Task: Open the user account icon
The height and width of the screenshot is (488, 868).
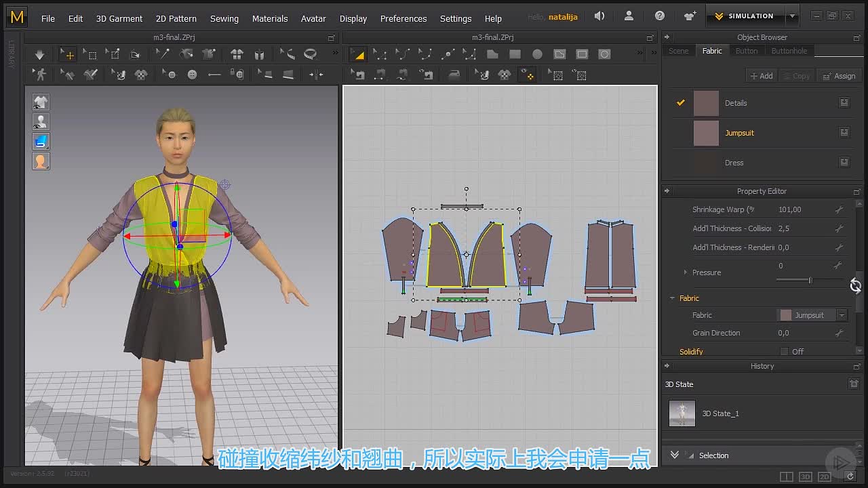Action: [629, 16]
